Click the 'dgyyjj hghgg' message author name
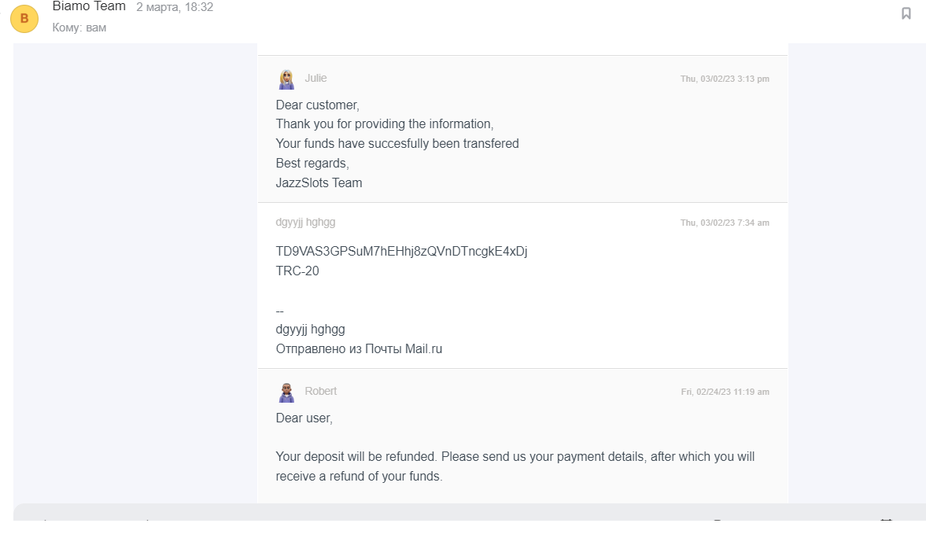The height and width of the screenshot is (560, 926). point(305,222)
